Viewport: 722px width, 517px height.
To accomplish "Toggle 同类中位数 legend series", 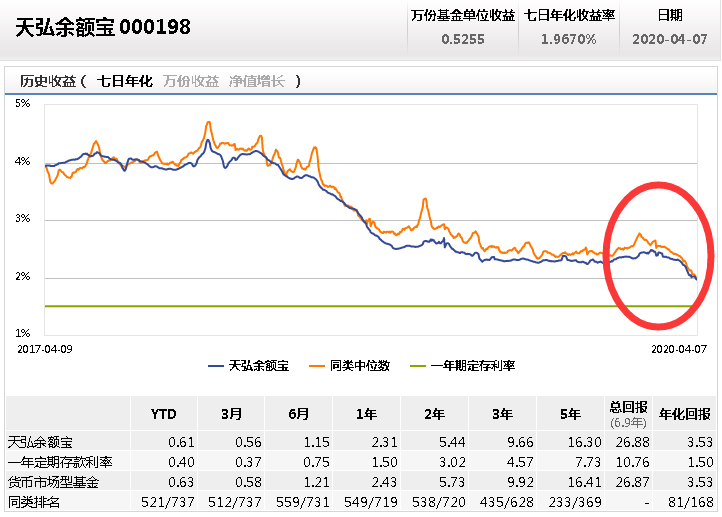I will coord(349,366).
